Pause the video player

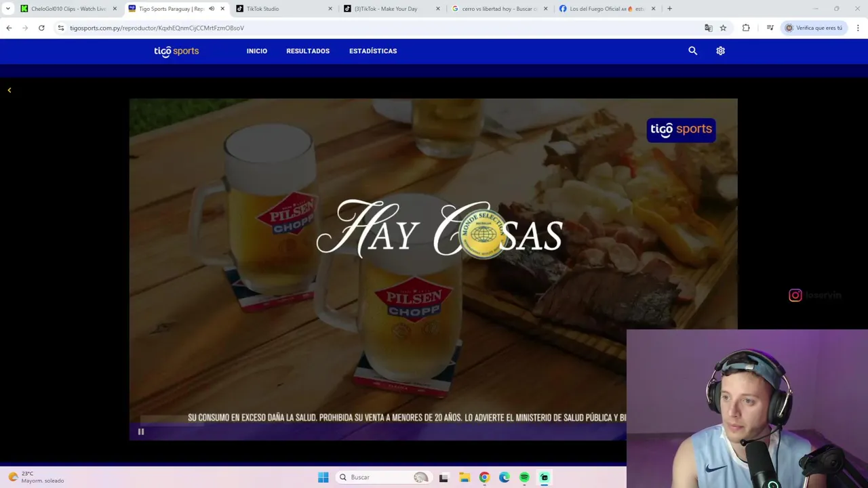click(x=141, y=432)
